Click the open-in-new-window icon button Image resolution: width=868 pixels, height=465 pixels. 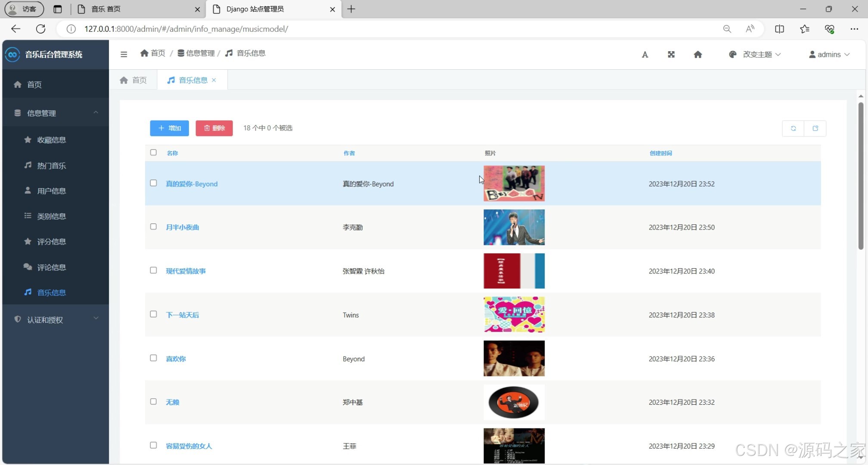click(815, 128)
